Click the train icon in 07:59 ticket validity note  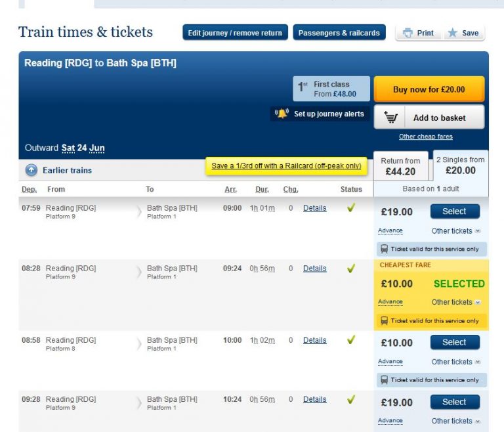point(384,249)
